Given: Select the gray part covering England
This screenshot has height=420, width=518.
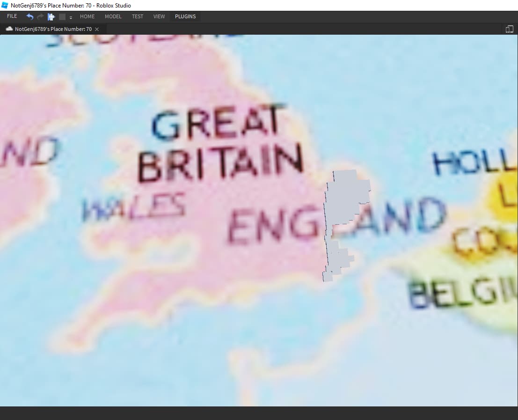Looking at the screenshot, I should click(x=346, y=197).
